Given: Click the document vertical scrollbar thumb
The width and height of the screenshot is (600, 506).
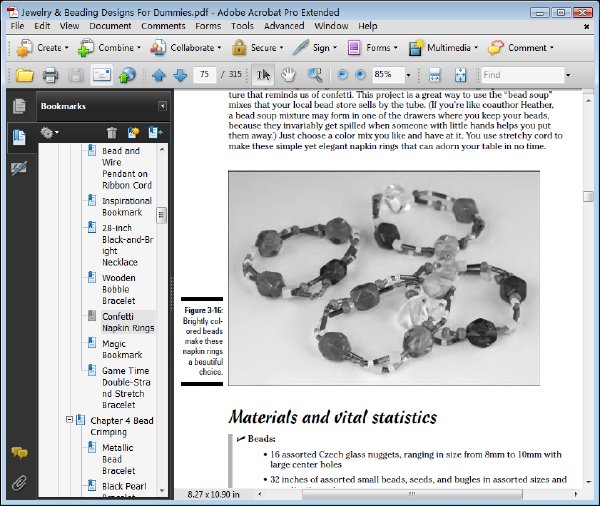Looking at the screenshot, I should 589,196.
